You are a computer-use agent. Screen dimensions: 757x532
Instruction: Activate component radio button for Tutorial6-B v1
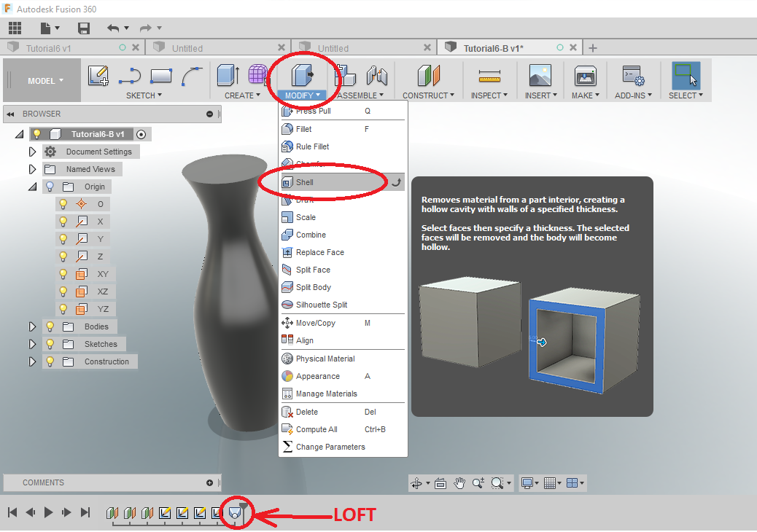141,135
